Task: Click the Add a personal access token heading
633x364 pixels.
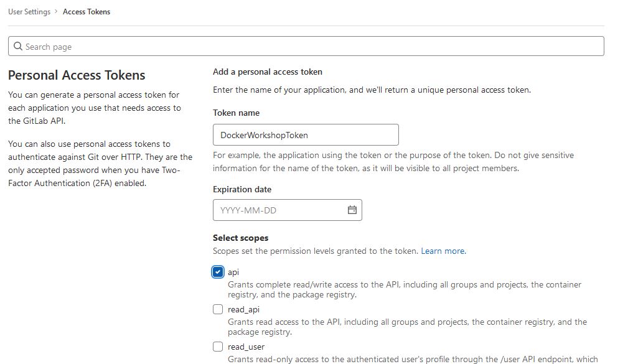Action: (x=267, y=72)
